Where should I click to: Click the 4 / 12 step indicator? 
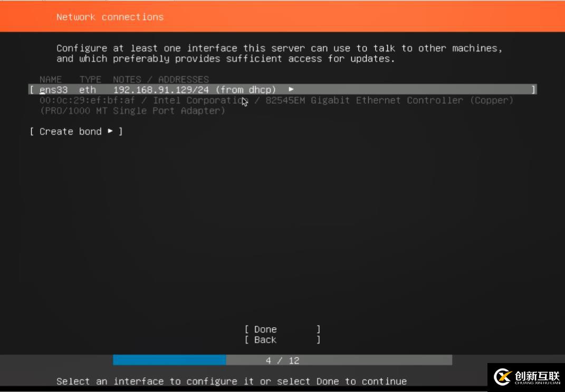283,360
